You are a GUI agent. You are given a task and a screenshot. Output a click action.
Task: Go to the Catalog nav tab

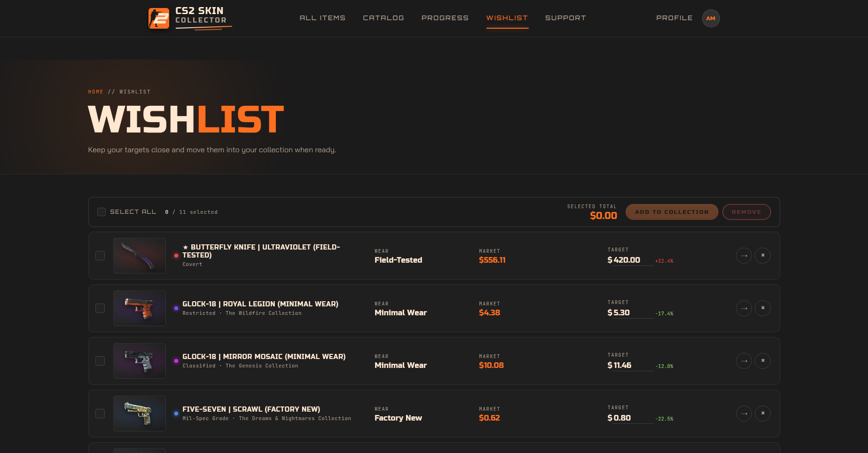point(383,18)
